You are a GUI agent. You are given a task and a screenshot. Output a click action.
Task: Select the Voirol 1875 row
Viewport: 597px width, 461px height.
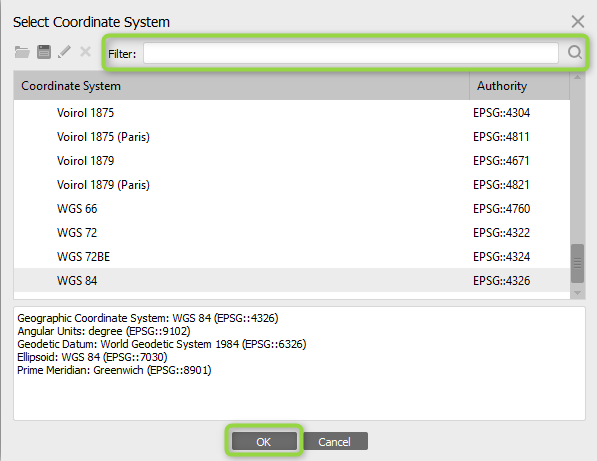click(x=292, y=113)
